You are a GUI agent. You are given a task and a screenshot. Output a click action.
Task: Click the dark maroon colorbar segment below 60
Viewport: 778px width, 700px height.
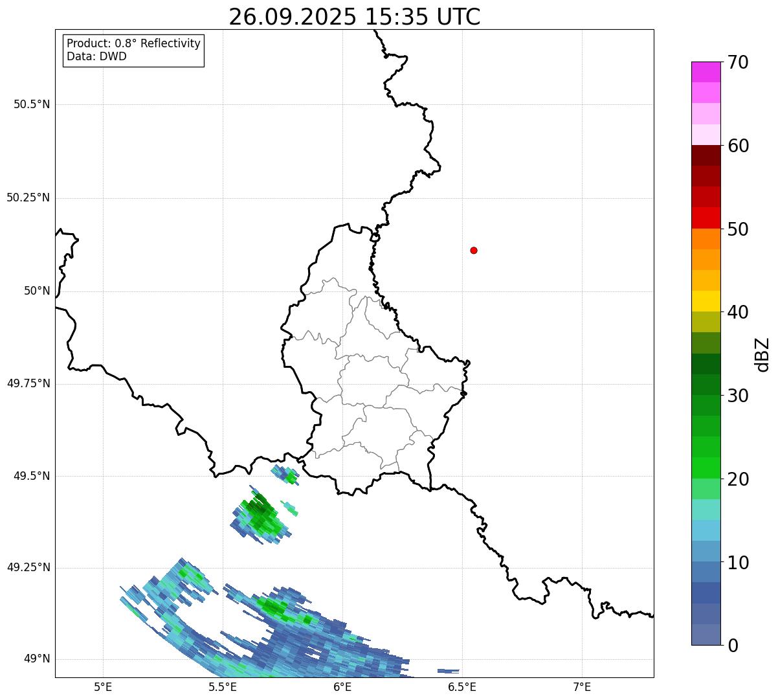click(x=706, y=156)
